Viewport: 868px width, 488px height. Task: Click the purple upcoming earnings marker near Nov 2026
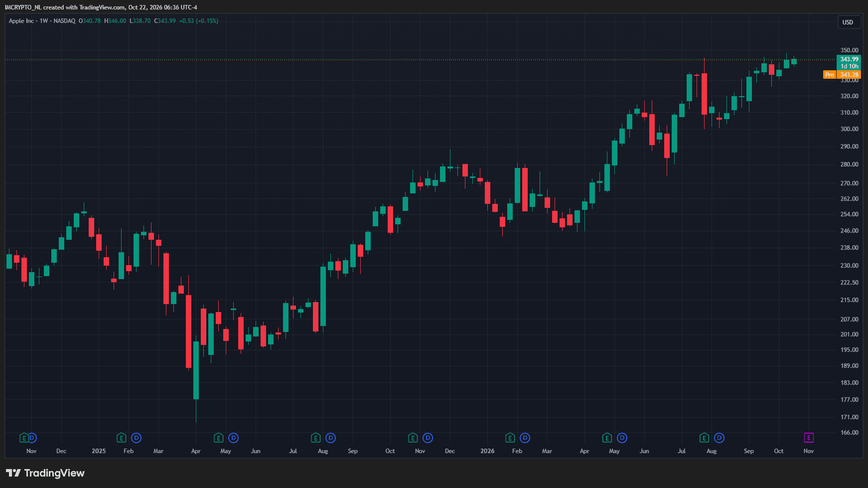tap(809, 438)
